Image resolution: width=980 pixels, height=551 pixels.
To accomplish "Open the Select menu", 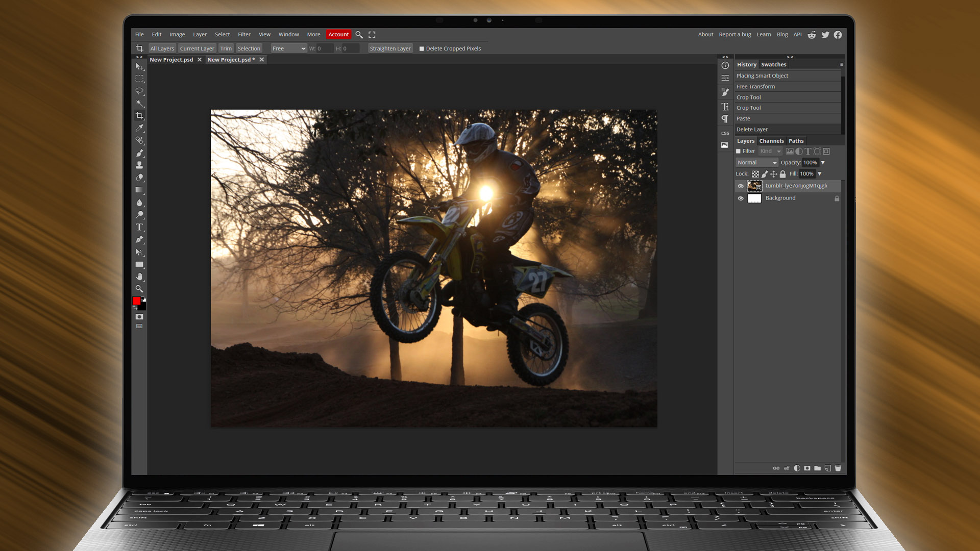I will tap(222, 34).
